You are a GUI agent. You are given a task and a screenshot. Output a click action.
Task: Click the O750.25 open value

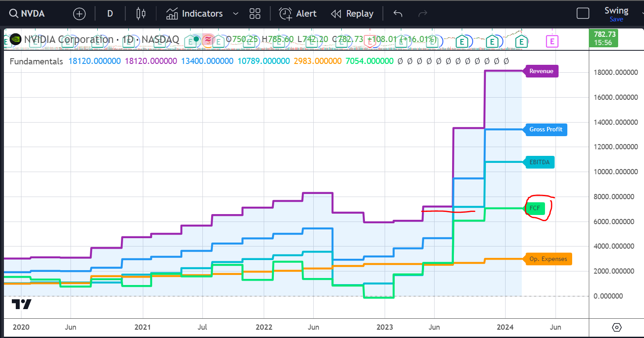point(242,39)
